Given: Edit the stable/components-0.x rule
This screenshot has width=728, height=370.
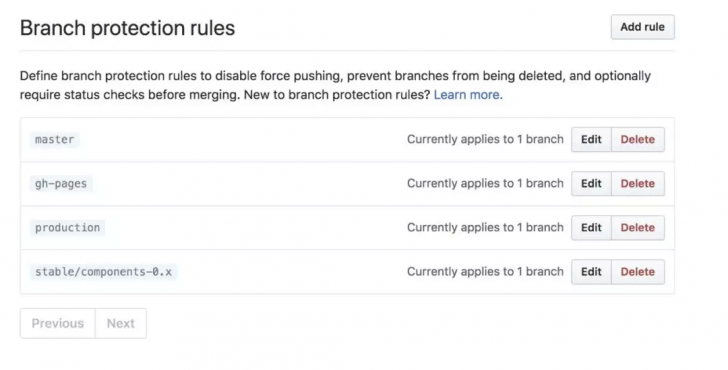Looking at the screenshot, I should [591, 272].
